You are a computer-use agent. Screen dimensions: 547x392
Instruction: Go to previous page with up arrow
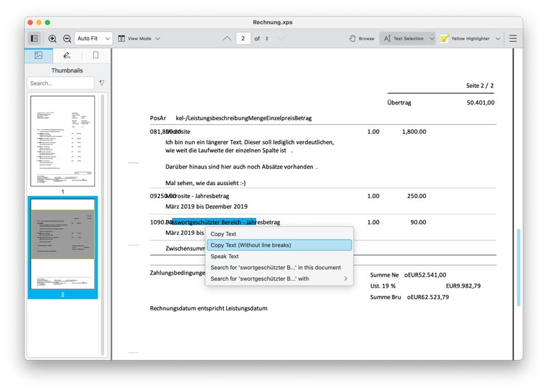[x=227, y=38]
